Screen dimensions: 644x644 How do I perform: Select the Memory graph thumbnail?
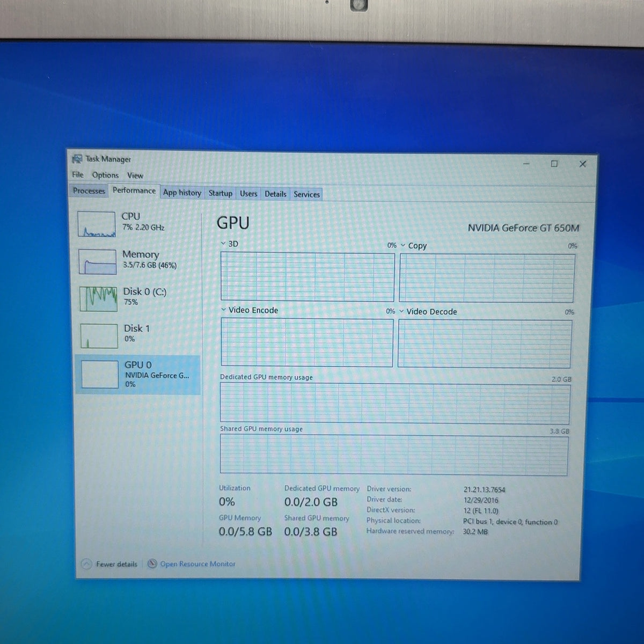97,261
